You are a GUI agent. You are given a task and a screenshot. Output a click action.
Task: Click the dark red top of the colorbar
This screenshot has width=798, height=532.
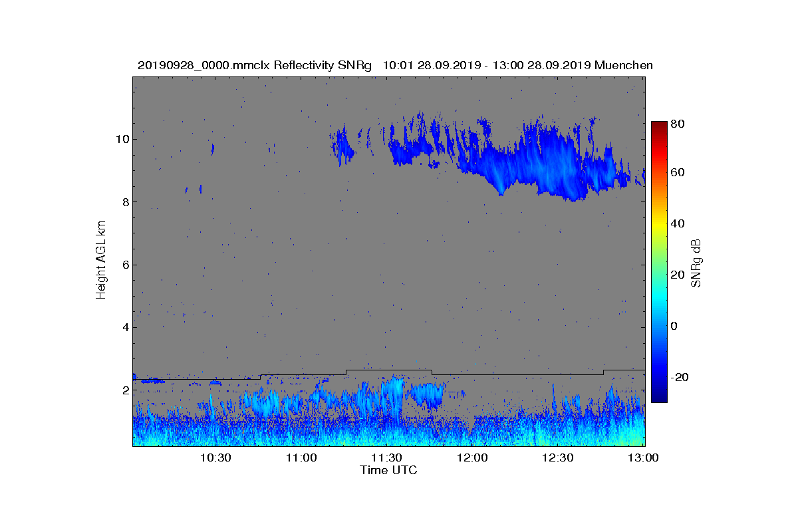pos(659,125)
